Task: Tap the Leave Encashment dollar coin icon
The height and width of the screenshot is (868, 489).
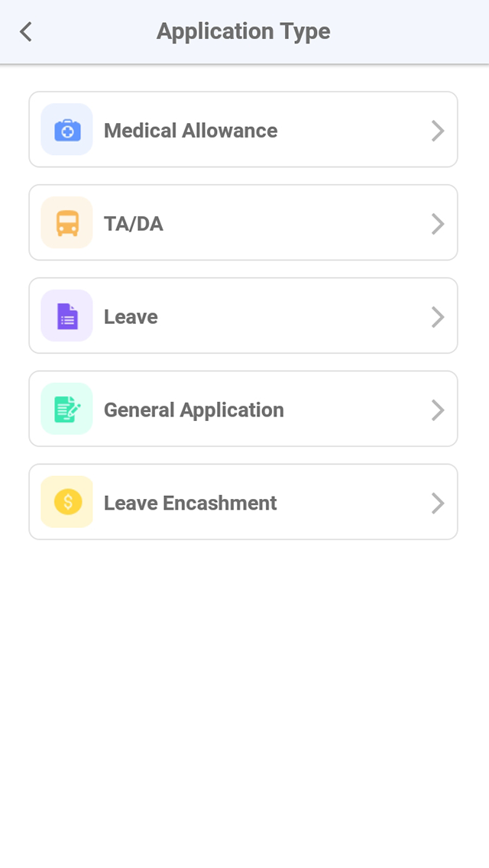Action: pyautogui.click(x=66, y=501)
